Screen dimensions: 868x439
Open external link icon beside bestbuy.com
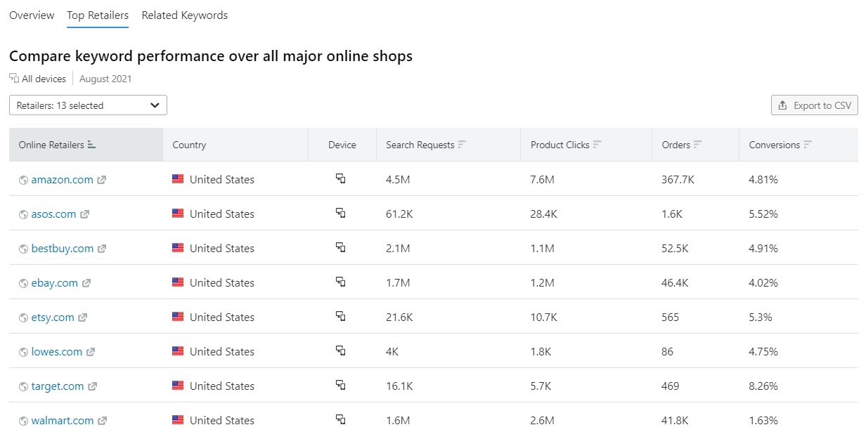102,249
